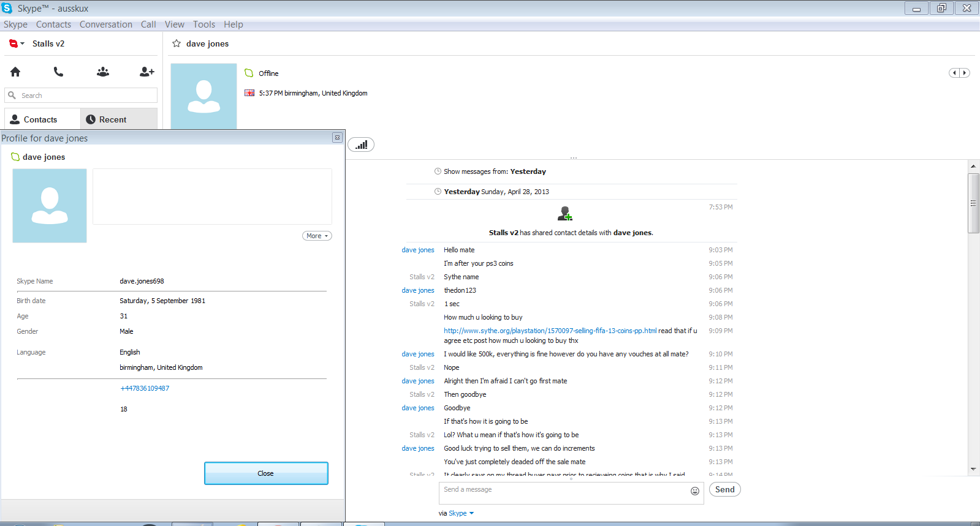Screen dimensions: 980x526
Task: Open the Help menu
Action: pos(234,24)
